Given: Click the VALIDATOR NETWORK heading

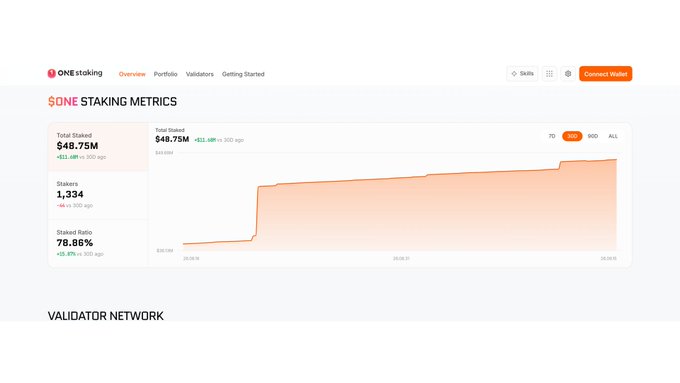Looking at the screenshot, I should click(x=105, y=316).
